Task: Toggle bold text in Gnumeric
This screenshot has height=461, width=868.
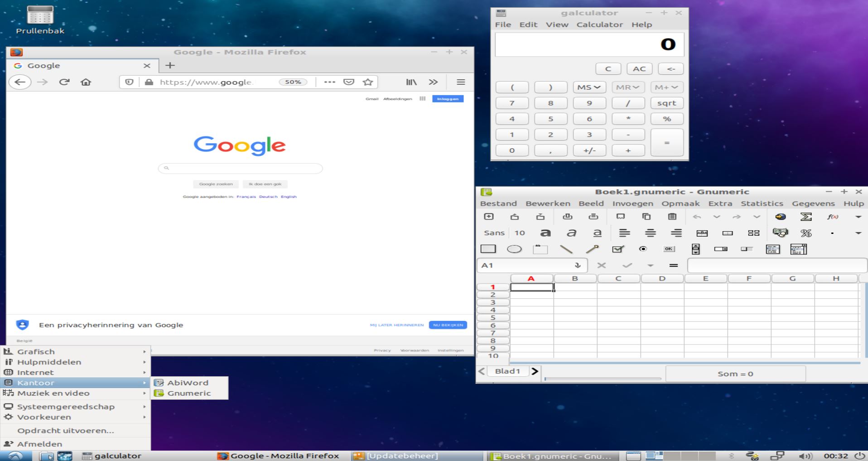Action: (545, 233)
